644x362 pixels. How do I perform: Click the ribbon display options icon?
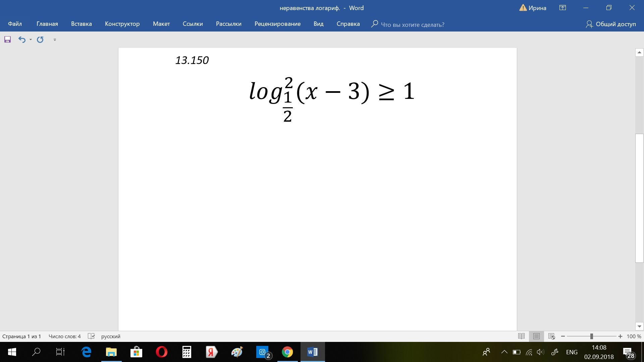pos(562,8)
